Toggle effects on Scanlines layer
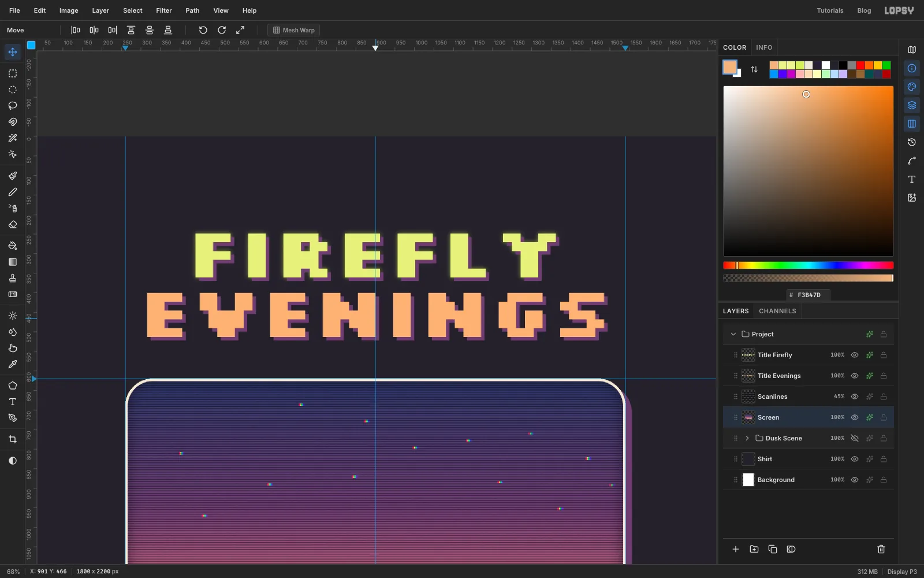The height and width of the screenshot is (578, 924). tap(869, 397)
